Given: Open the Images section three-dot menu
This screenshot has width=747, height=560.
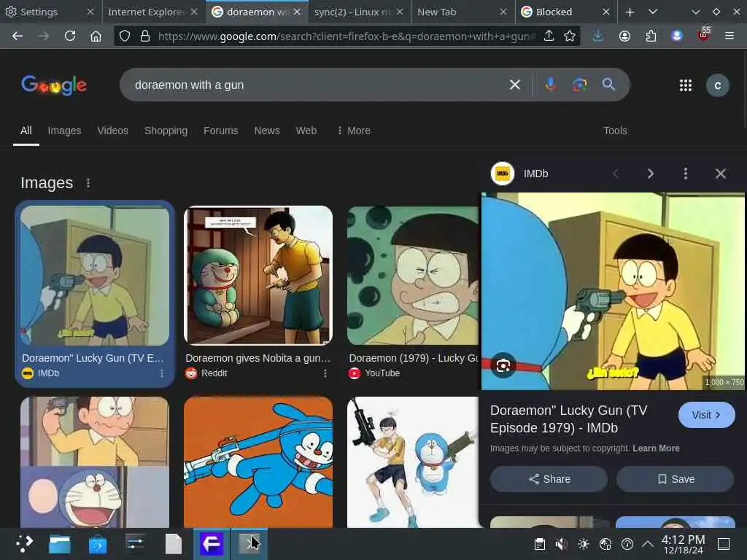Looking at the screenshot, I should point(88,183).
